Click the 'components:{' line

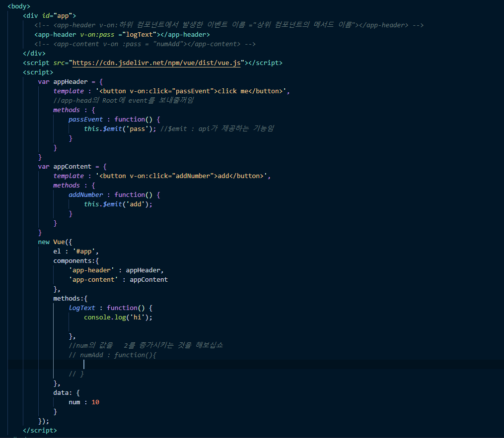coord(76,261)
